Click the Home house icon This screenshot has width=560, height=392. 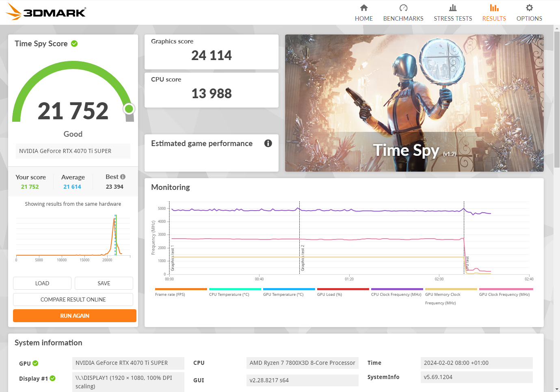364,8
